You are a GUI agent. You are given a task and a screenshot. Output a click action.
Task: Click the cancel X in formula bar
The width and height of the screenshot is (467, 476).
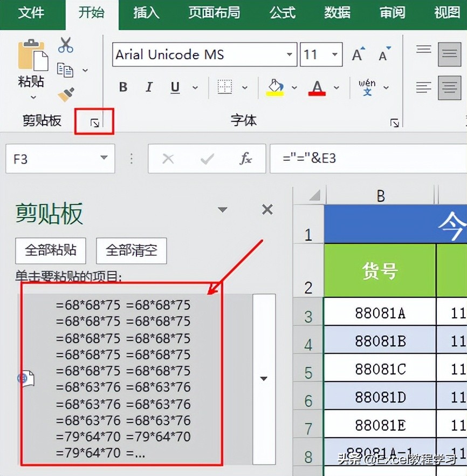point(168,159)
